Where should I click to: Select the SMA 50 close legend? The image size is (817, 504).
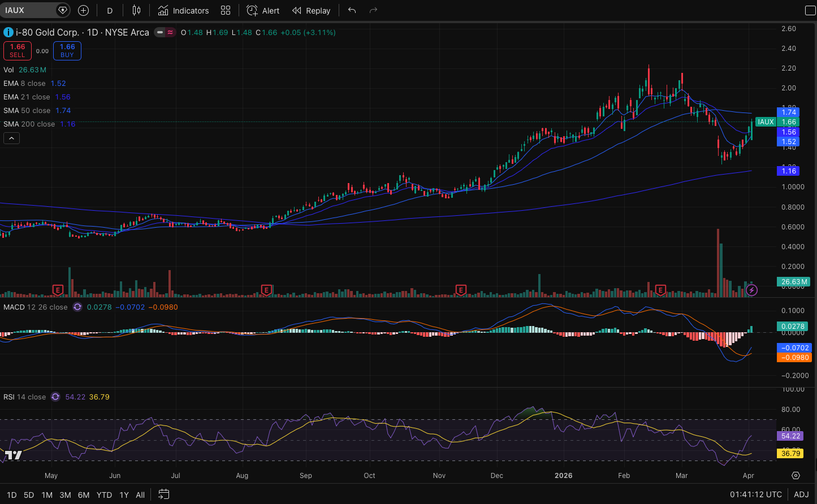pos(37,110)
